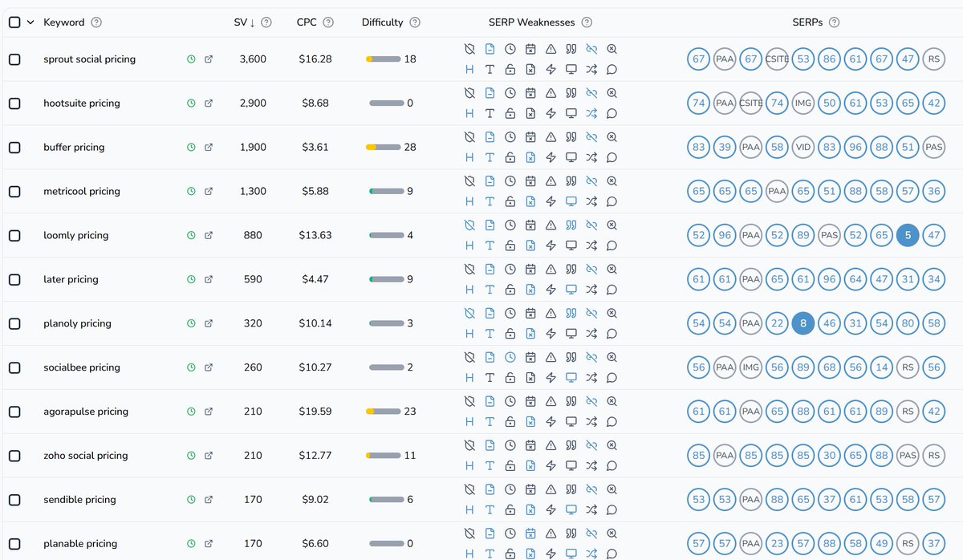Click the help icon next to Keyword header
963x560 pixels.
tap(96, 22)
